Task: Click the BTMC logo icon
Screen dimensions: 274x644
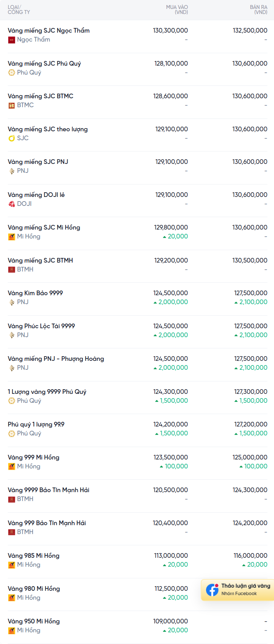Action: pos(12,105)
